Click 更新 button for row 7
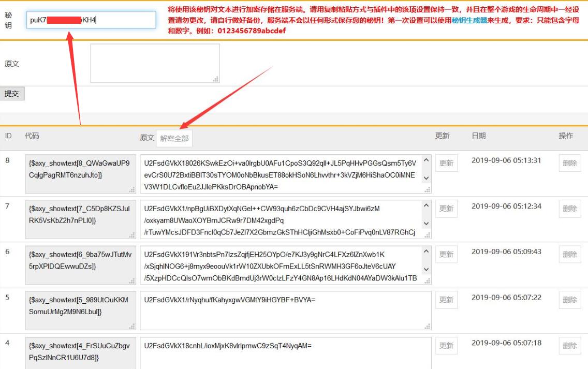 pos(446,209)
